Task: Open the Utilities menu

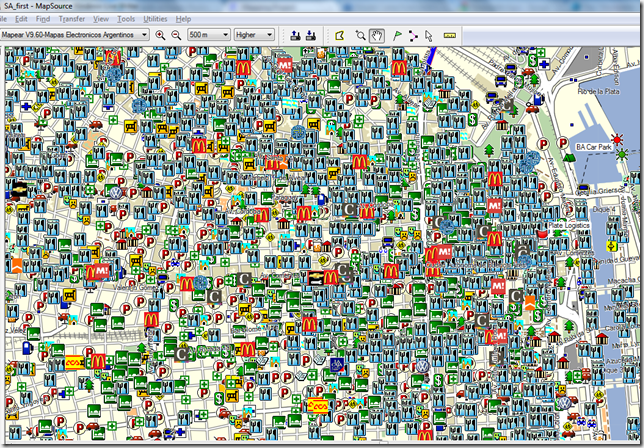Action: tap(155, 19)
